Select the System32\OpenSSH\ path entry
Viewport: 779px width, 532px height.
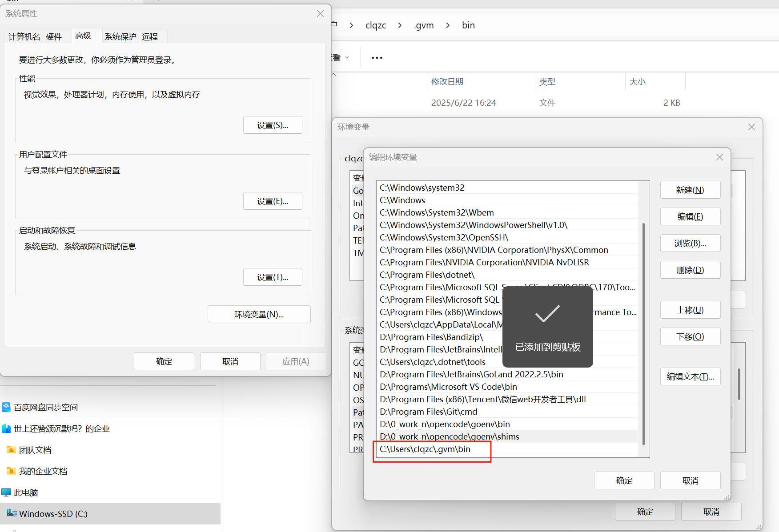[507, 237]
